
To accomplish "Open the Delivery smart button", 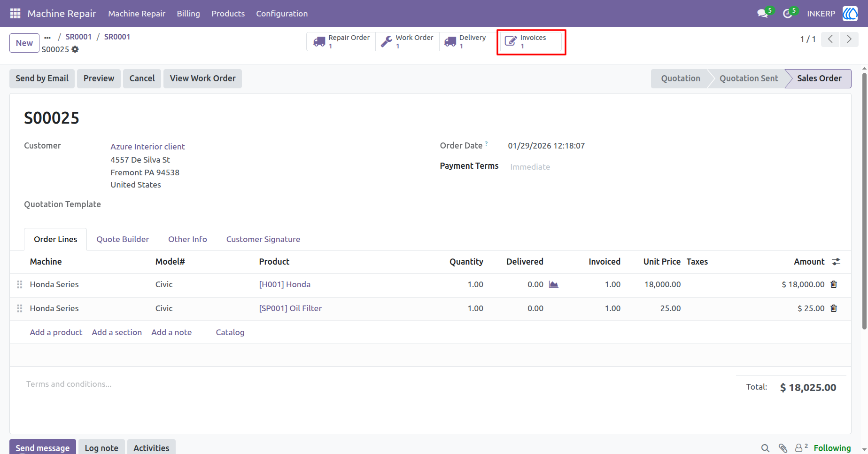I will pyautogui.click(x=468, y=42).
